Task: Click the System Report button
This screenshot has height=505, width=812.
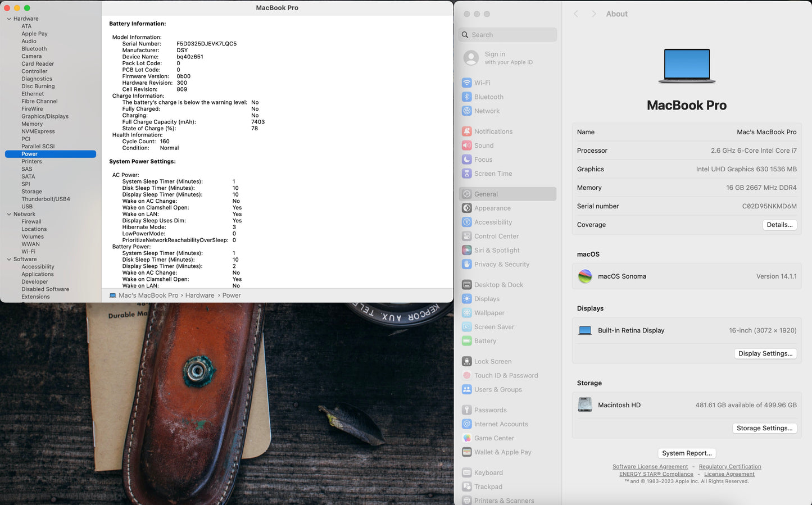Action: point(687,453)
